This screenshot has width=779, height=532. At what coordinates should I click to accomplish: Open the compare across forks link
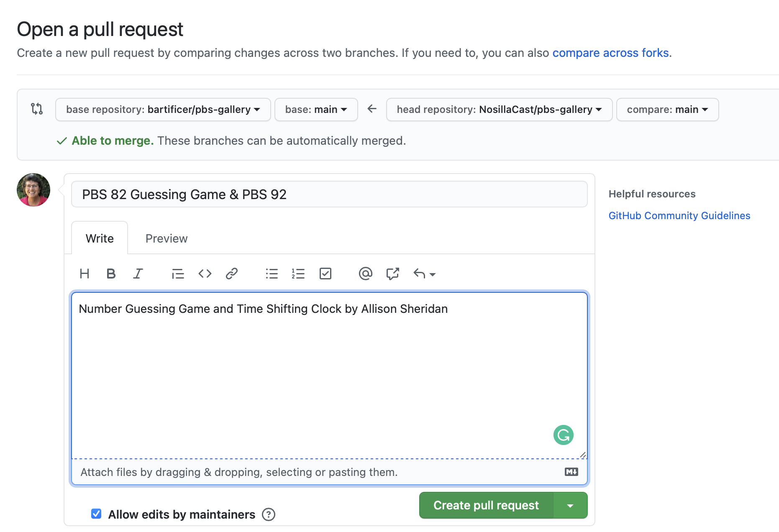pyautogui.click(x=610, y=53)
